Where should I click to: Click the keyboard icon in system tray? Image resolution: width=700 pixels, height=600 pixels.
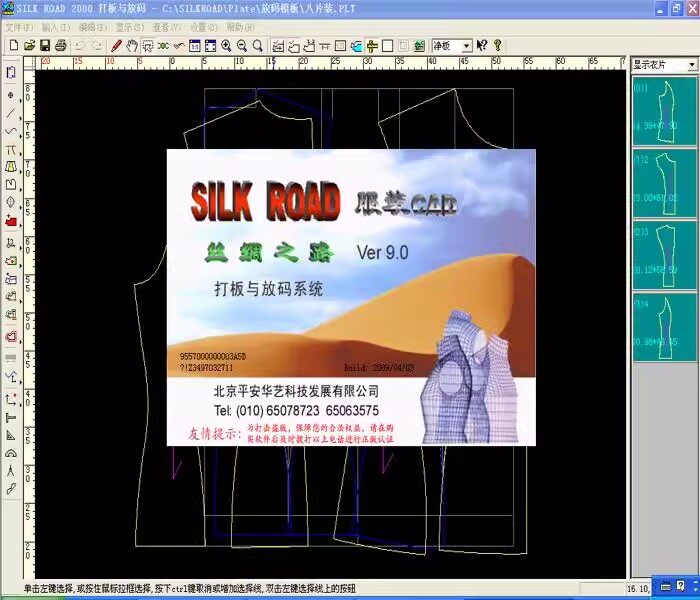(x=666, y=587)
